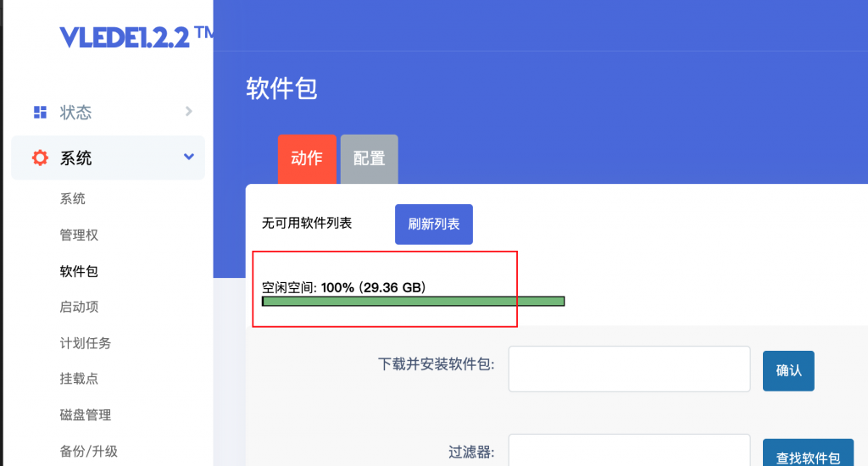
Task: Click the 确认 install button
Action: tap(788, 370)
